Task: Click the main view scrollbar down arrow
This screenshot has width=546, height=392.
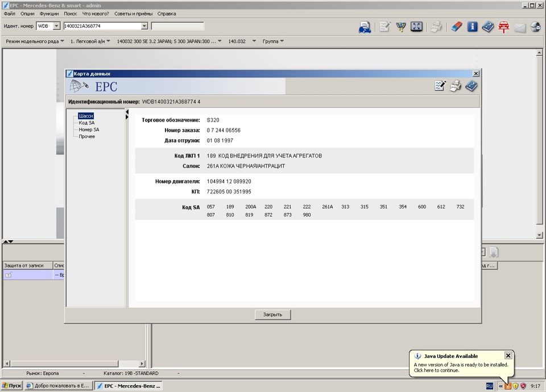Action: click(x=539, y=235)
